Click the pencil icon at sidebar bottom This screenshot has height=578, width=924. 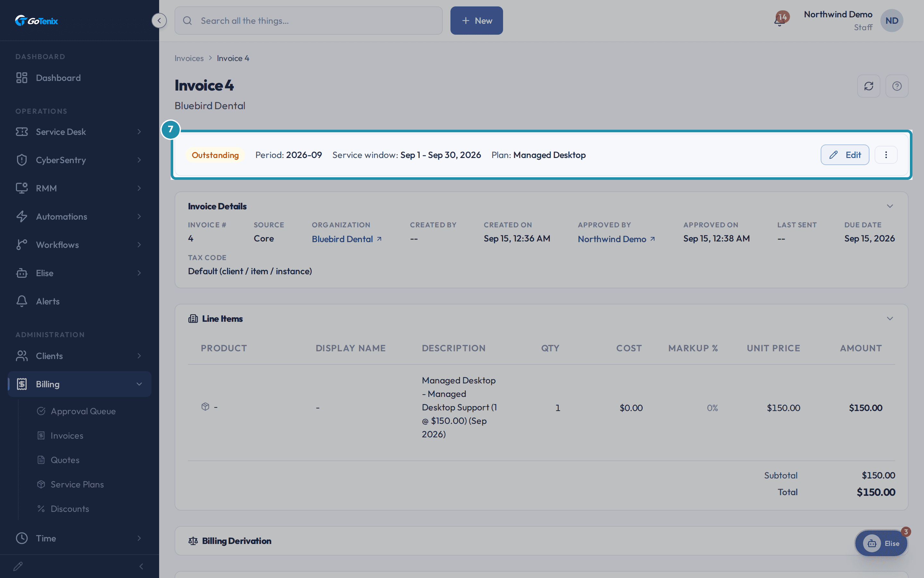coord(18,566)
